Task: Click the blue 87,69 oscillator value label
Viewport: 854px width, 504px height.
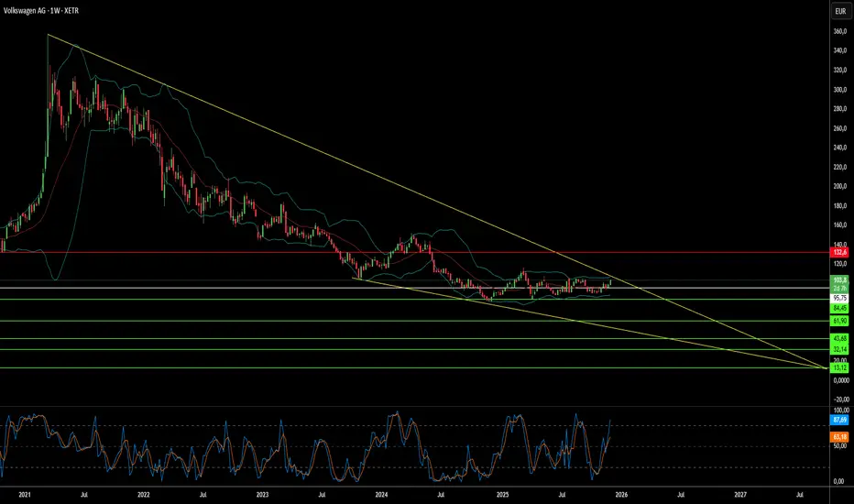Action: click(838, 419)
